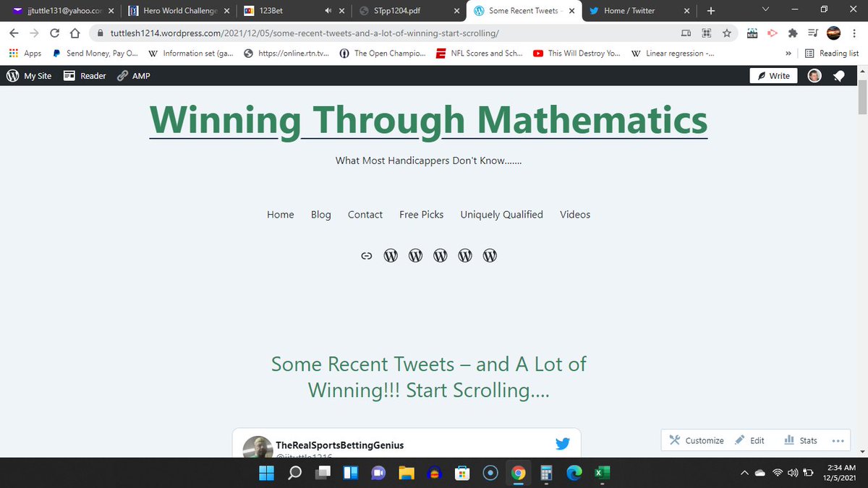Close the Some Recent Tweets tab
Screen dimensions: 868x488
(571, 11)
